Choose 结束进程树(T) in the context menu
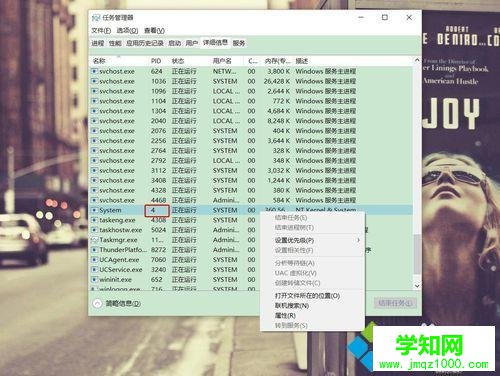This screenshot has width=500, height=376. click(x=294, y=228)
